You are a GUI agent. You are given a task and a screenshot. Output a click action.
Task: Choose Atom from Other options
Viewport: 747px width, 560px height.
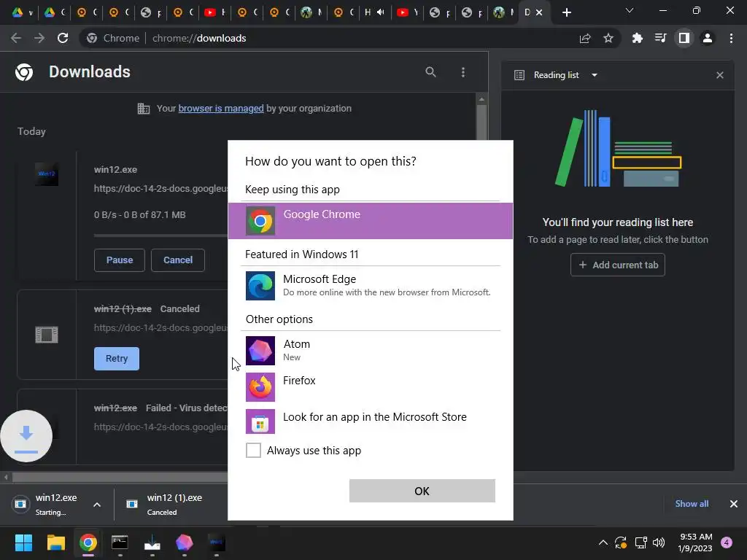(x=370, y=351)
